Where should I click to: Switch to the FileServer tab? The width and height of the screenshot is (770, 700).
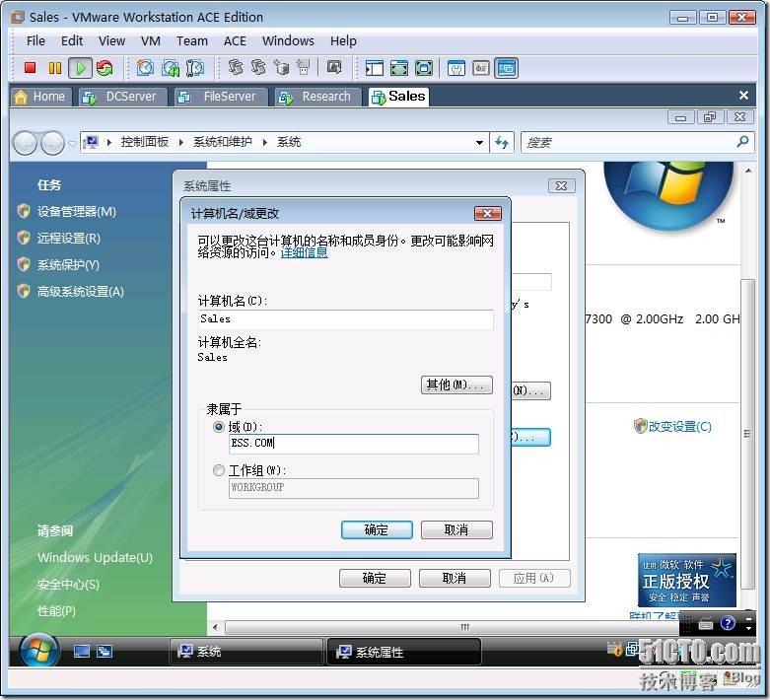pos(220,97)
